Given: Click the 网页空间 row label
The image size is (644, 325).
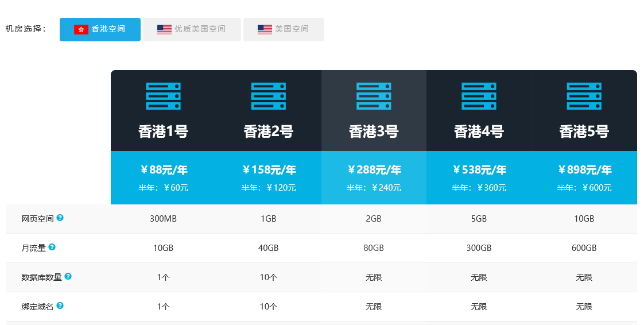Looking at the screenshot, I should [x=37, y=219].
